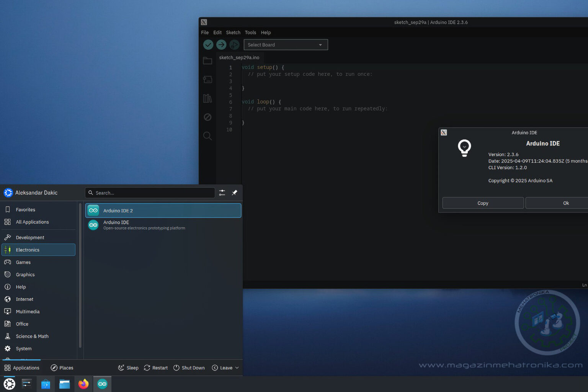Select the System category

click(x=38, y=349)
